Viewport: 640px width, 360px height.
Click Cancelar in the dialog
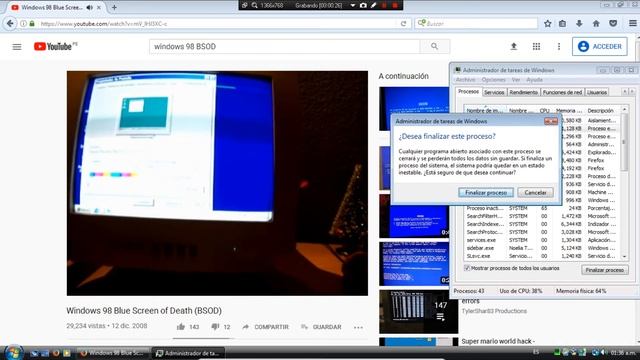click(535, 193)
